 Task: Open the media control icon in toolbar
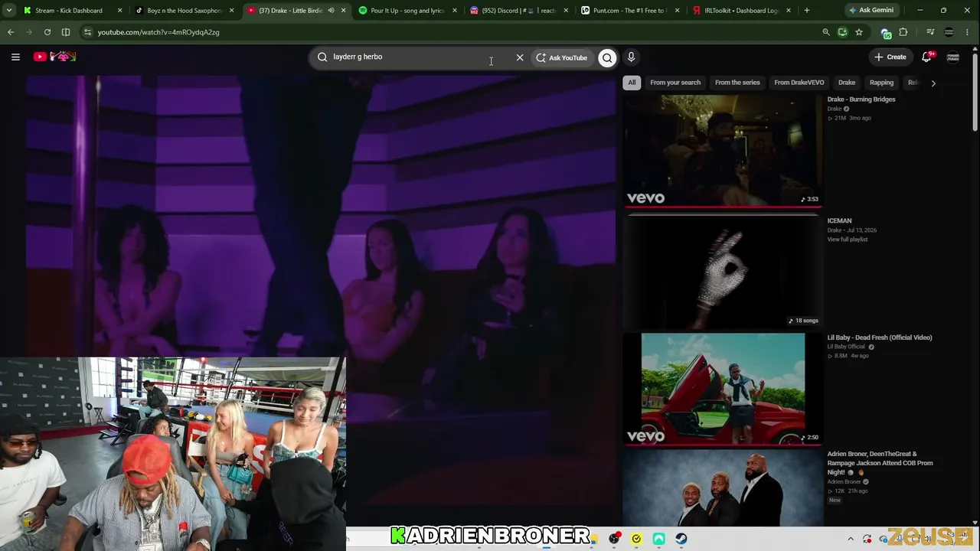point(930,32)
